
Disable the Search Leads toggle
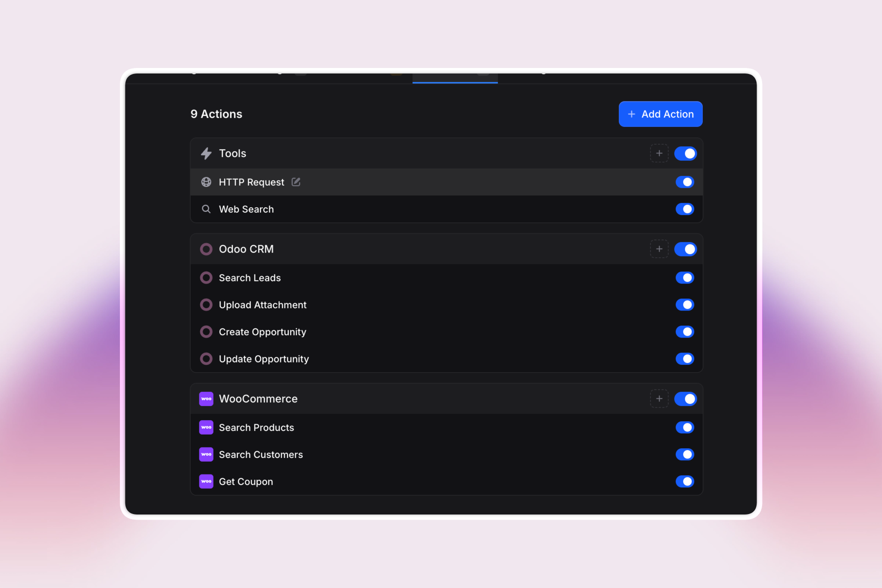coord(684,277)
